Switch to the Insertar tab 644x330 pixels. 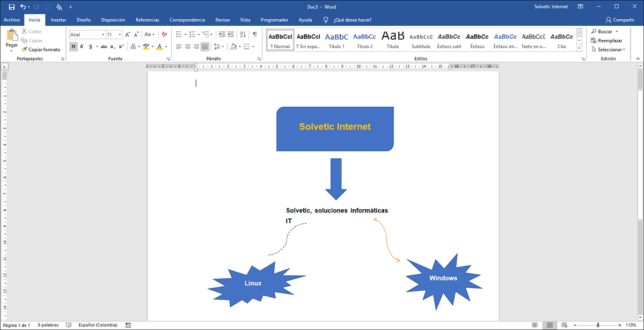(58, 20)
